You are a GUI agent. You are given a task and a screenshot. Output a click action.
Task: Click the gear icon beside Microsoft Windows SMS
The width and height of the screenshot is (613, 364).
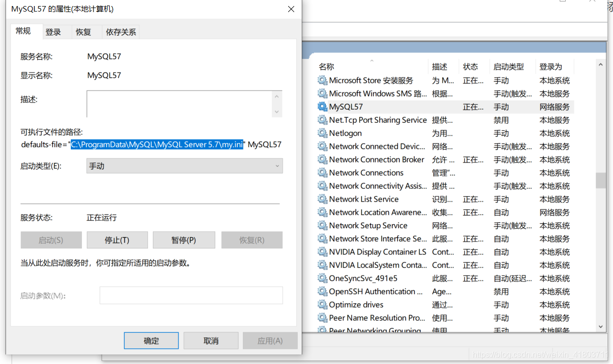click(322, 94)
